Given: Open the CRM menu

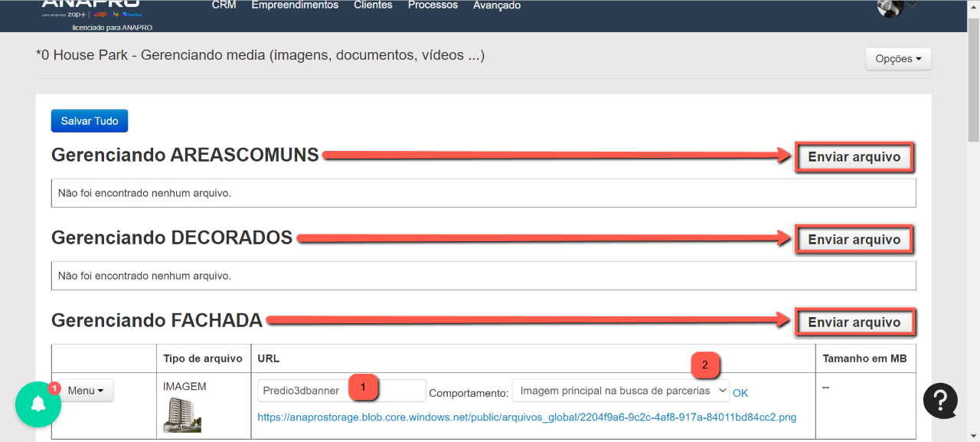Looking at the screenshot, I should pyautogui.click(x=224, y=5).
